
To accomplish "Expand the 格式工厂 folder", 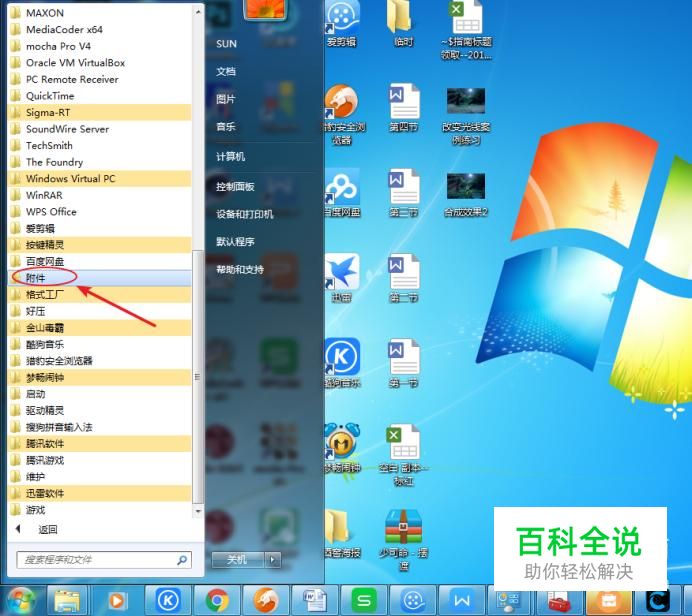I will coord(100,294).
